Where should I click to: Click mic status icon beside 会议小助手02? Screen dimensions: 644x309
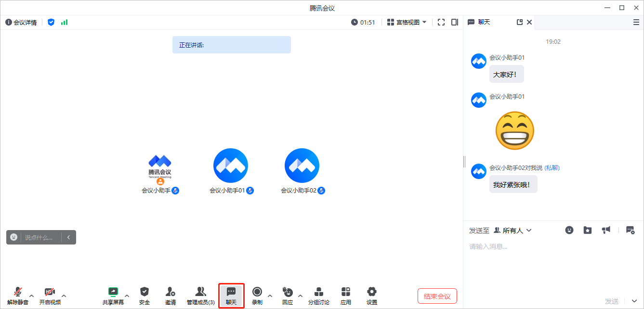click(321, 191)
